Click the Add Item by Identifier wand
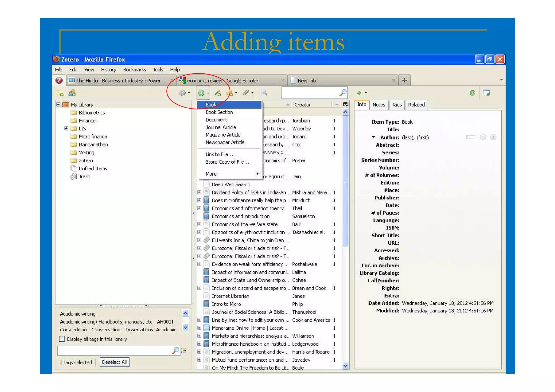The height and width of the screenshot is (392, 555). tap(217, 93)
